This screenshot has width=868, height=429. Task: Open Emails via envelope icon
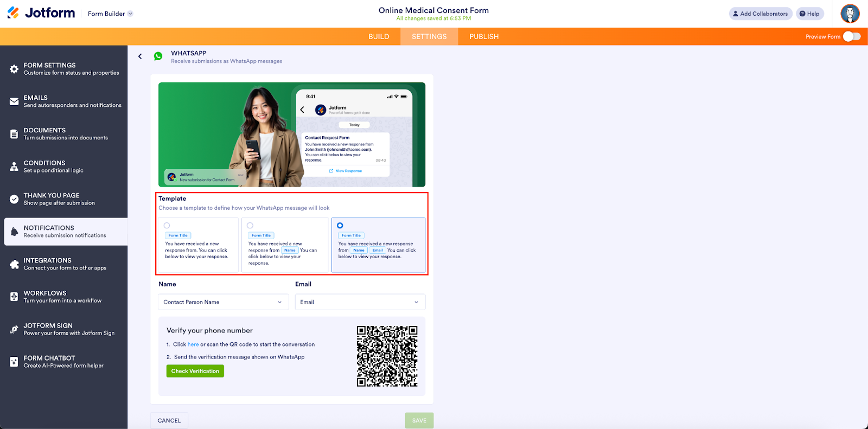coord(14,101)
